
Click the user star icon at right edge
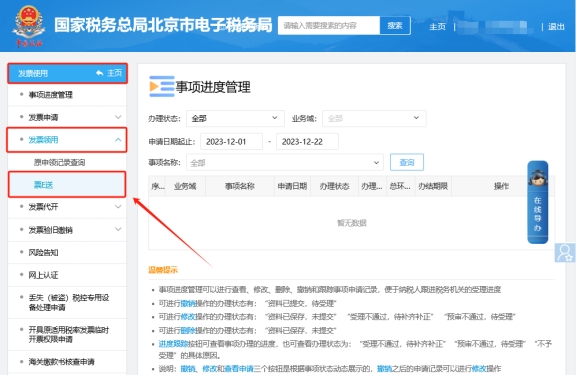565,253
